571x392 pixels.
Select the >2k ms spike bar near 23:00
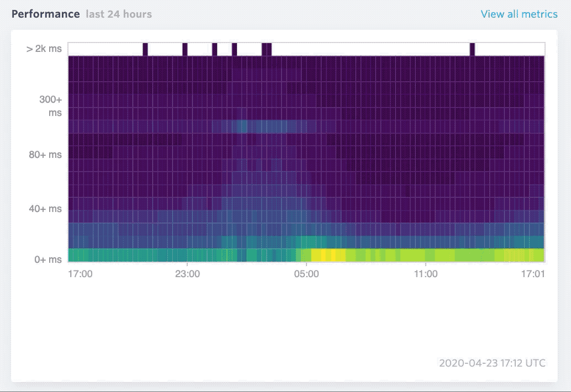[x=184, y=48]
